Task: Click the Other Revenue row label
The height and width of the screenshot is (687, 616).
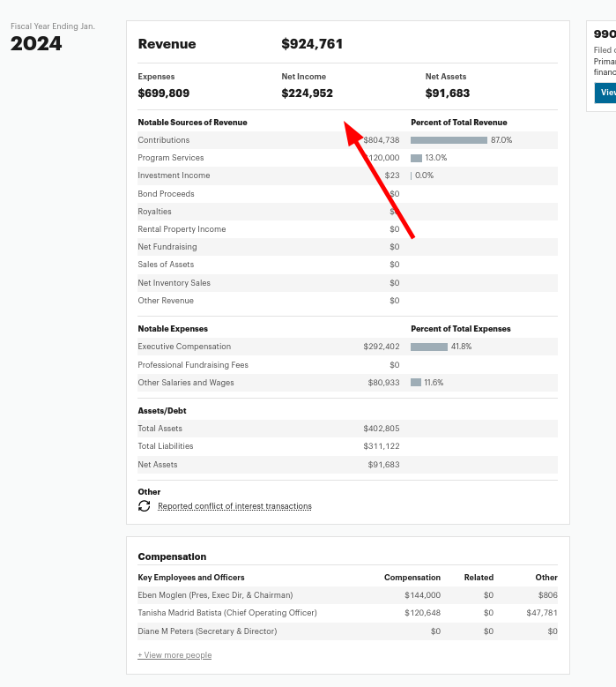Action: tap(166, 301)
